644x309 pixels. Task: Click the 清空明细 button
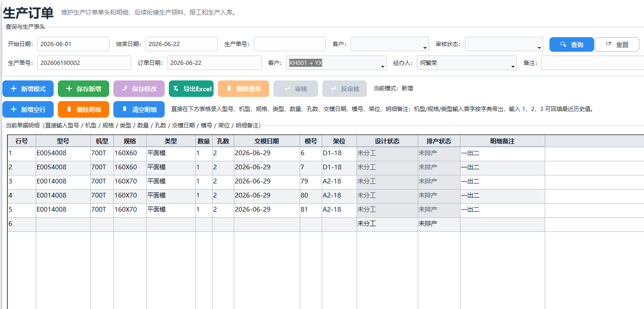coord(139,109)
